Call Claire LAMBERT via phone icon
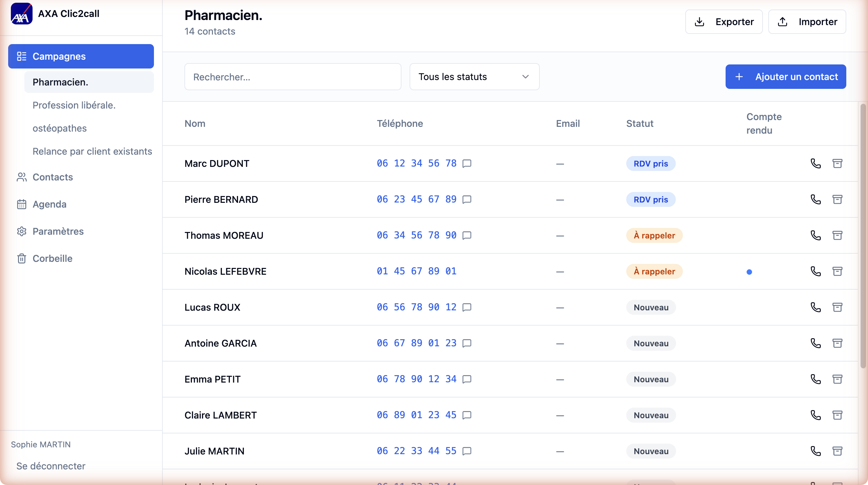Screen dimensions: 868x485 [x=815, y=415]
